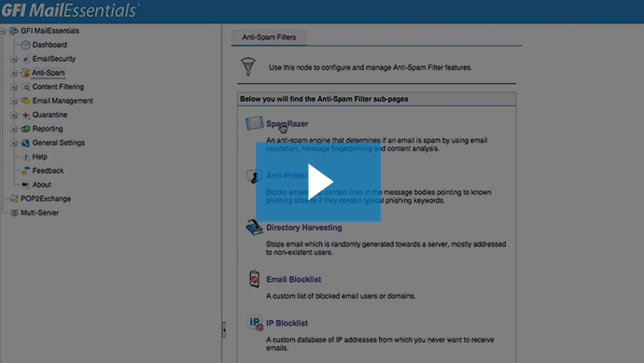
Task: Open the Email Blocklist link
Action: click(294, 279)
